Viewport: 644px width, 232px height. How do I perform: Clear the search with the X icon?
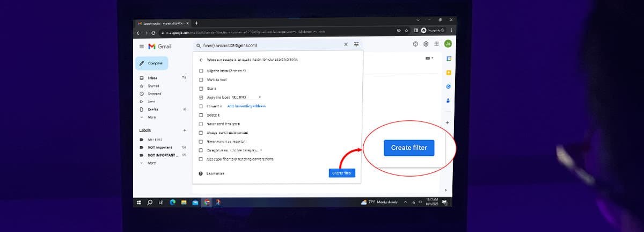[346, 45]
